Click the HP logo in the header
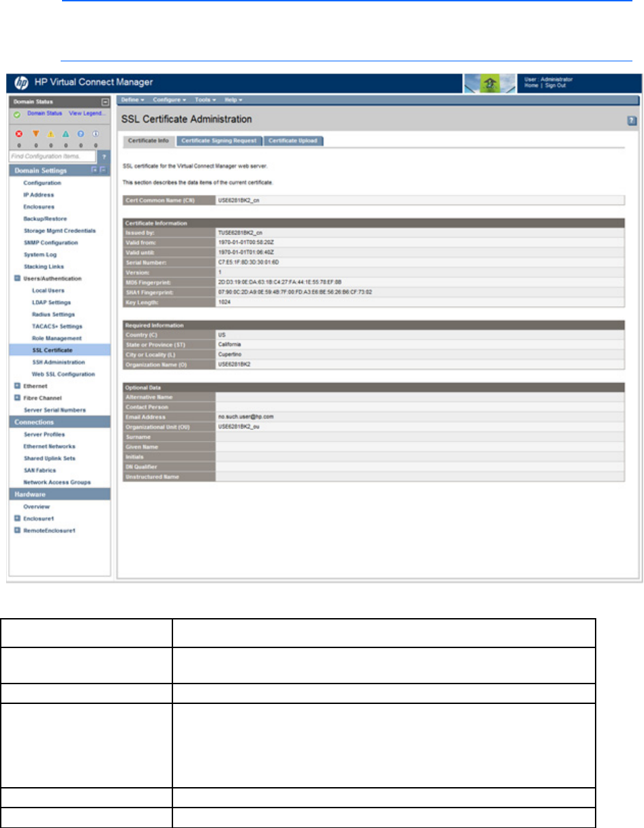Image resolution: width=644 pixels, height=828 pixels. click(21, 83)
